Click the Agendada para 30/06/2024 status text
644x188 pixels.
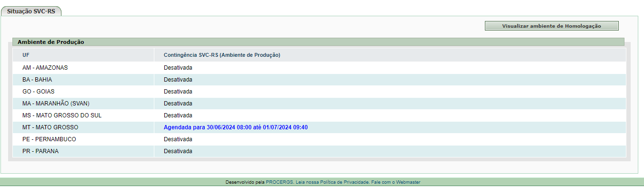[x=236, y=127]
